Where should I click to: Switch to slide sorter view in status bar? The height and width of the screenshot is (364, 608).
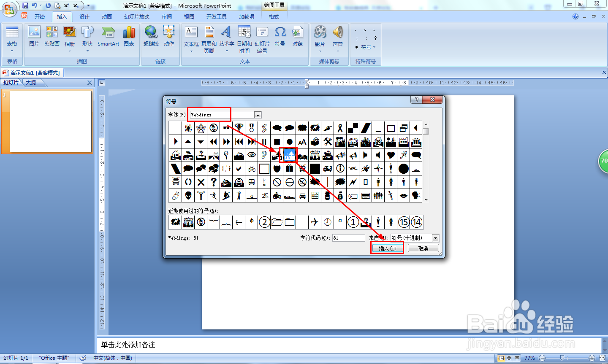pos(509,358)
